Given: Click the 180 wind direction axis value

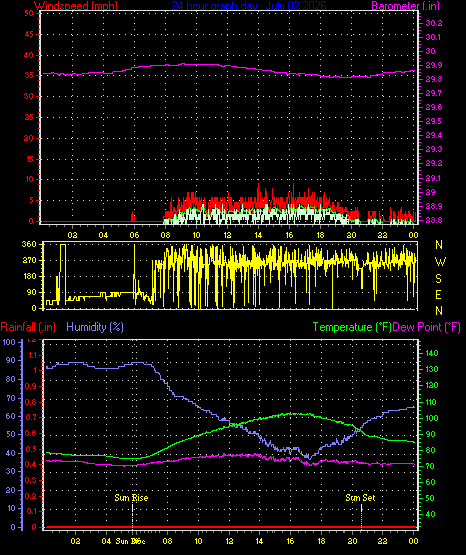Looking at the screenshot, I should [x=29, y=276].
